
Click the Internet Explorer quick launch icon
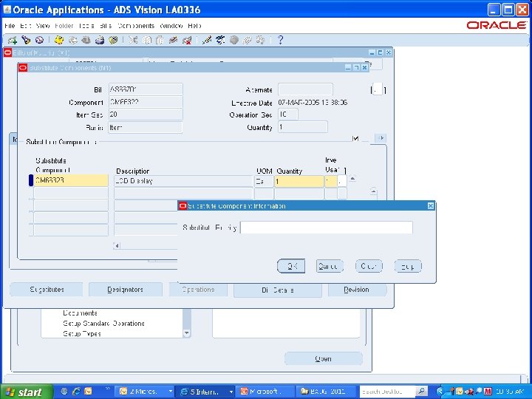coord(75,392)
